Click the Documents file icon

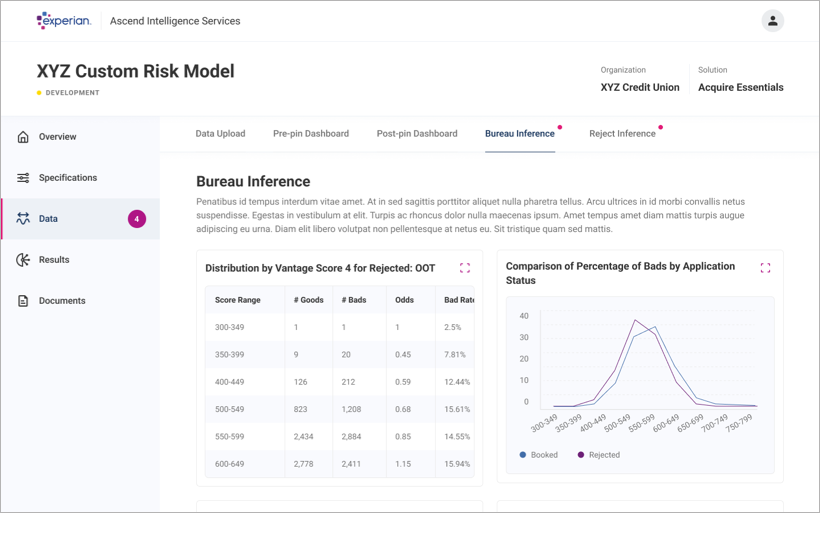coord(23,301)
